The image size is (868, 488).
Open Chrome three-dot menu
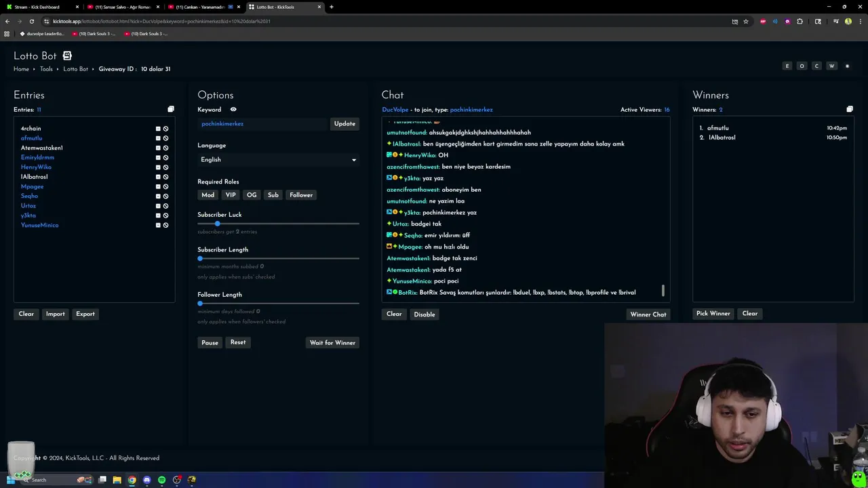[x=859, y=21]
